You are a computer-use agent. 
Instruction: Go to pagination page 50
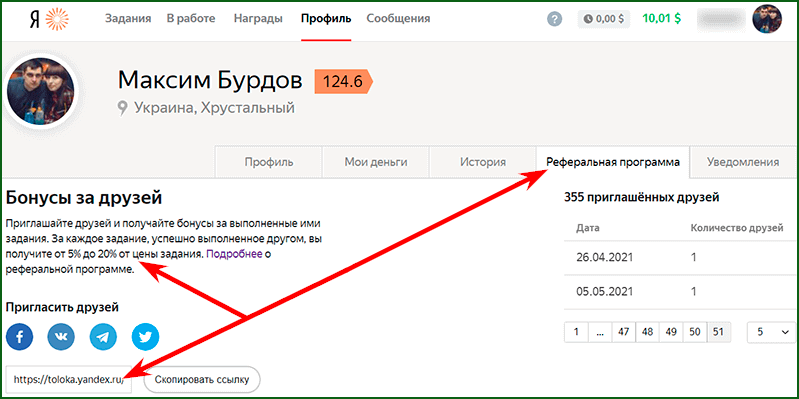pyautogui.click(x=695, y=332)
